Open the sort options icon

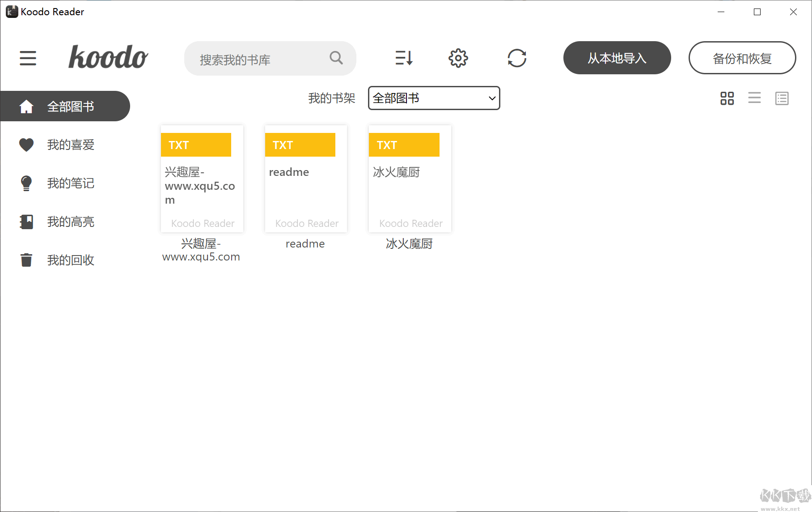point(404,58)
